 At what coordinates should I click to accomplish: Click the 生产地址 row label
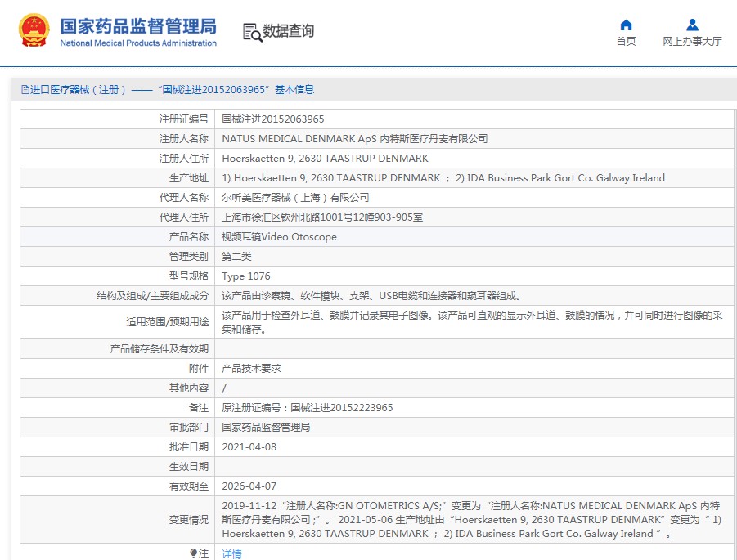[x=189, y=178]
